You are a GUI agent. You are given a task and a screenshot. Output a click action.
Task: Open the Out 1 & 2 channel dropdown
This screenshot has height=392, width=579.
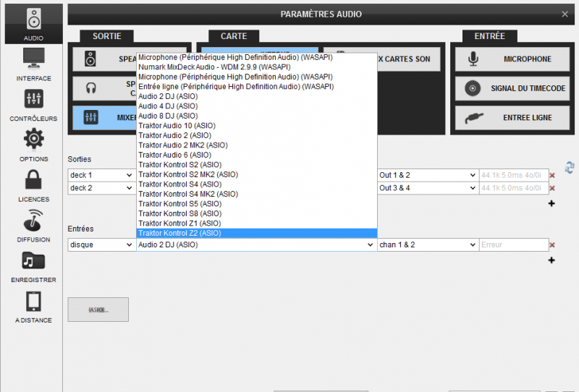(428, 175)
